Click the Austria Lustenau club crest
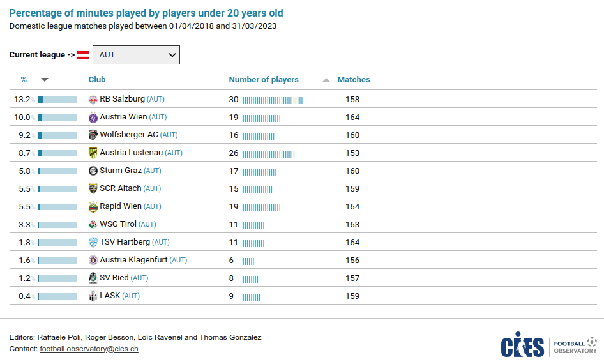Image resolution: width=604 pixels, height=364 pixels. click(x=93, y=153)
